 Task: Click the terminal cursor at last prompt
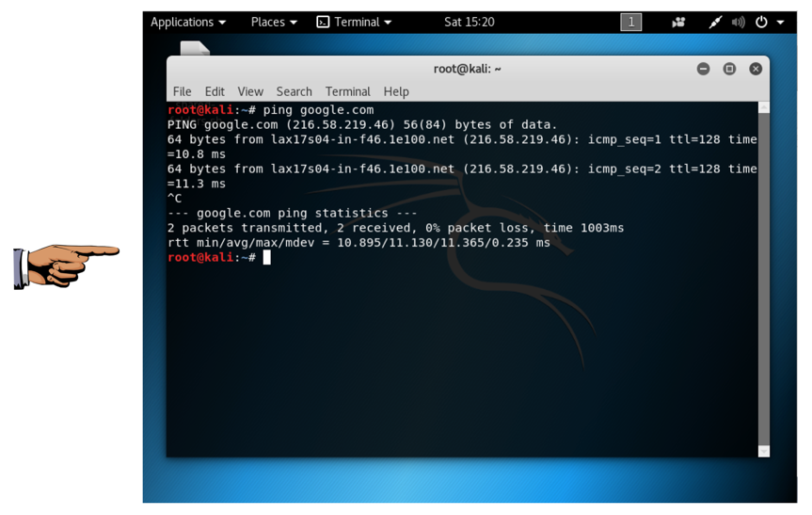(x=266, y=258)
